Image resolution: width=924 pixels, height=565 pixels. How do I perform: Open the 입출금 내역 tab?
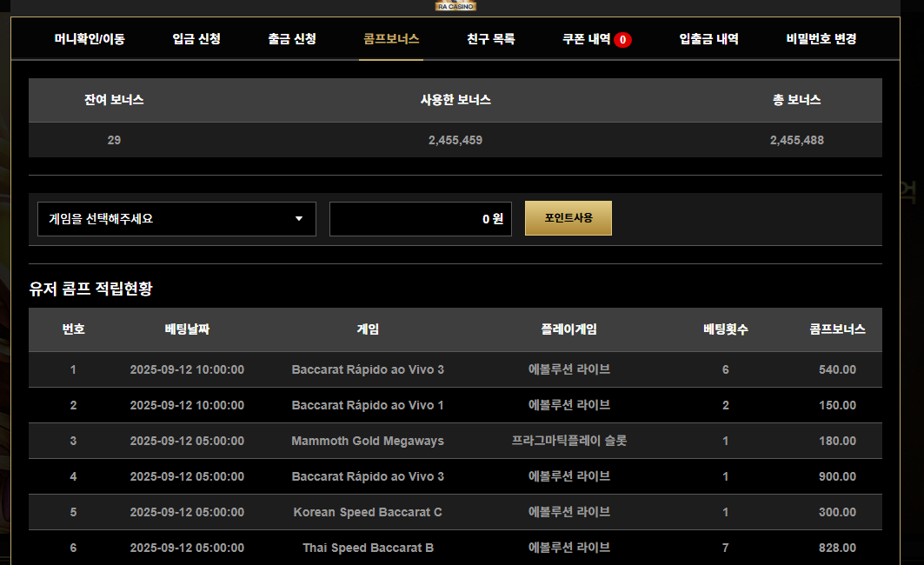point(709,39)
